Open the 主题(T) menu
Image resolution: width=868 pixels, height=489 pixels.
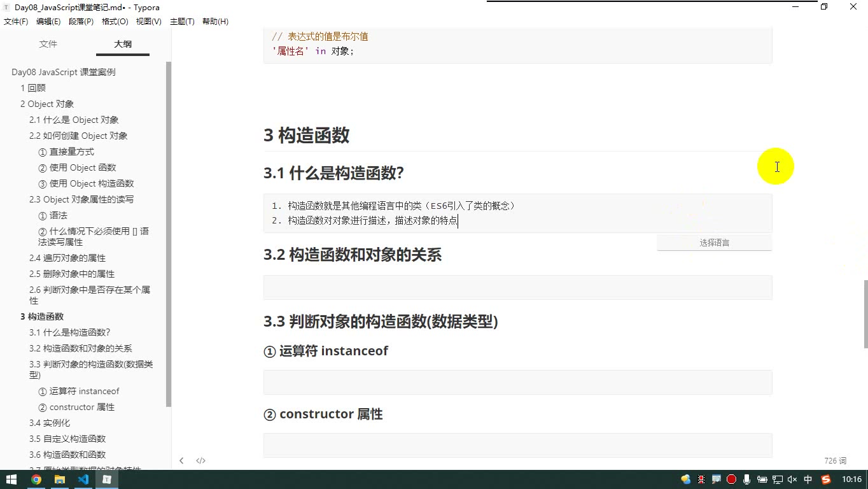pyautogui.click(x=182, y=22)
